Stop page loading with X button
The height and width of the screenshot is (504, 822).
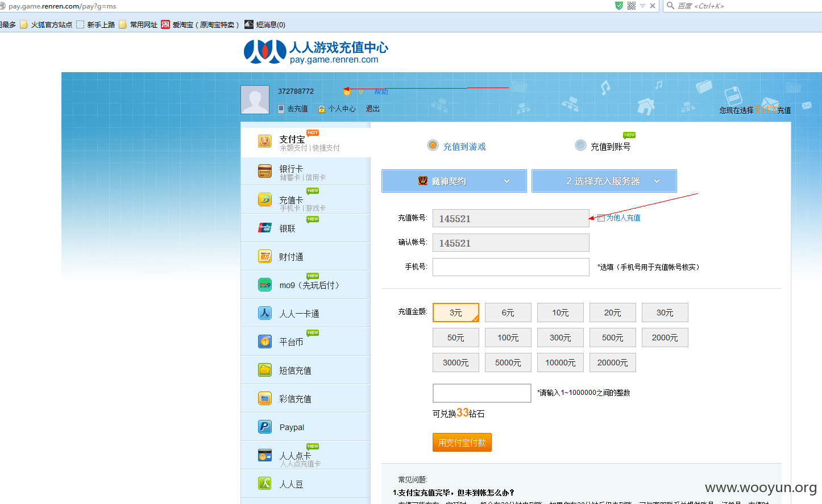[653, 6]
